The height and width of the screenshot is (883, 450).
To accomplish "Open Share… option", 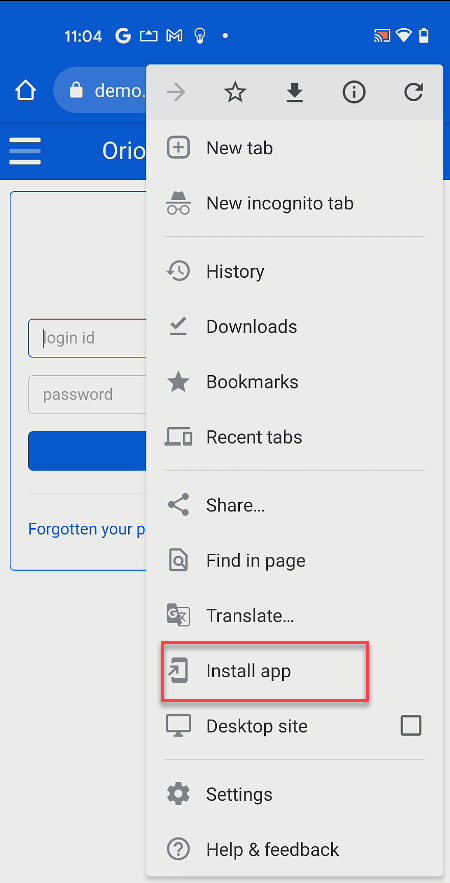I will point(295,505).
